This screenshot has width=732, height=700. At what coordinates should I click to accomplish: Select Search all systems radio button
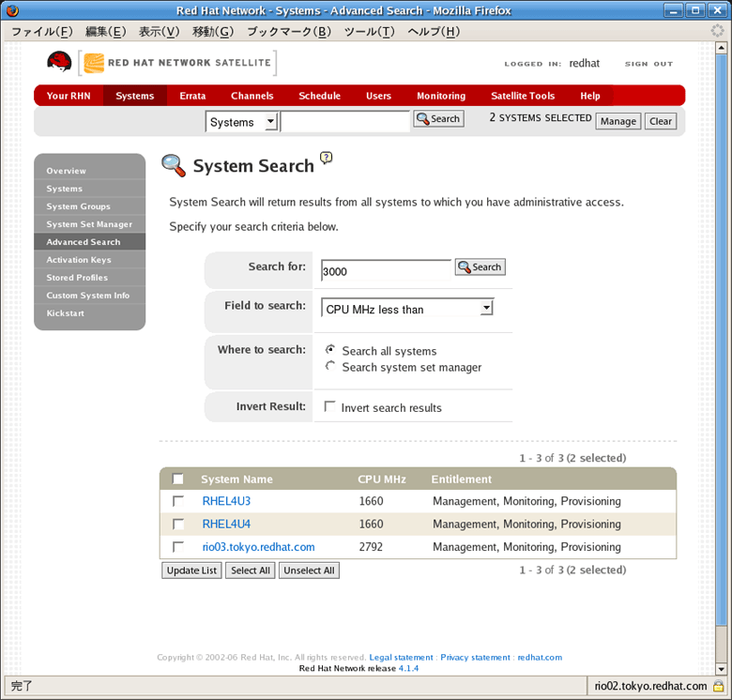[x=330, y=350]
